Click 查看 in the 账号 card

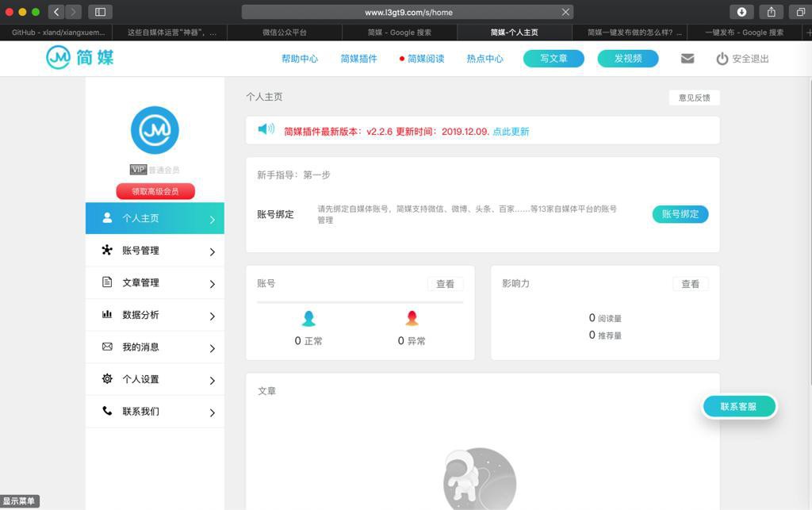click(445, 284)
